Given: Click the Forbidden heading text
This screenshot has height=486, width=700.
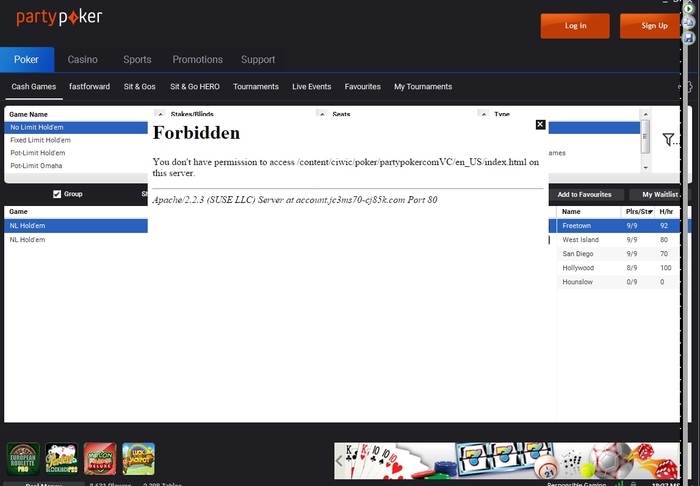Looking at the screenshot, I should [196, 133].
